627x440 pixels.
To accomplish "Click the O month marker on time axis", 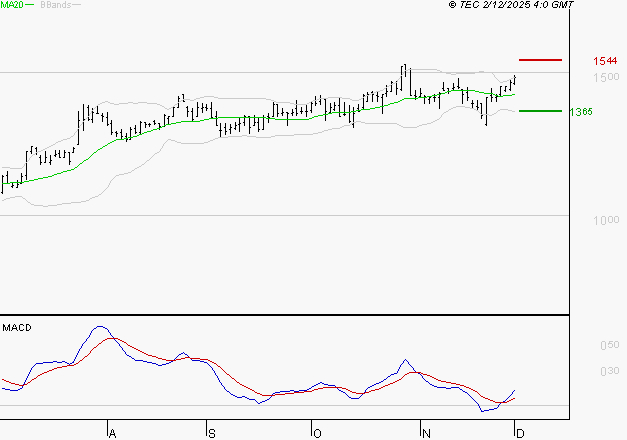I will (317, 434).
